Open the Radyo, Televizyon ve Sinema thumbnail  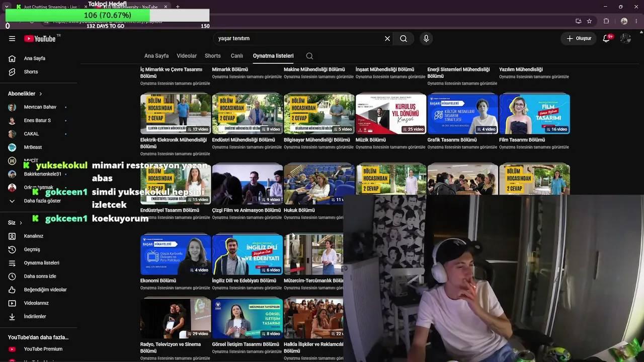(x=176, y=318)
